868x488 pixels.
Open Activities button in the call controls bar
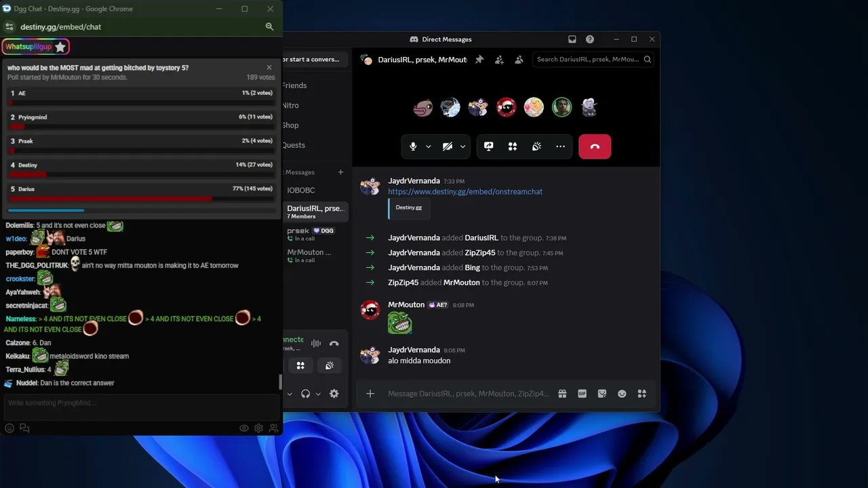click(x=513, y=146)
